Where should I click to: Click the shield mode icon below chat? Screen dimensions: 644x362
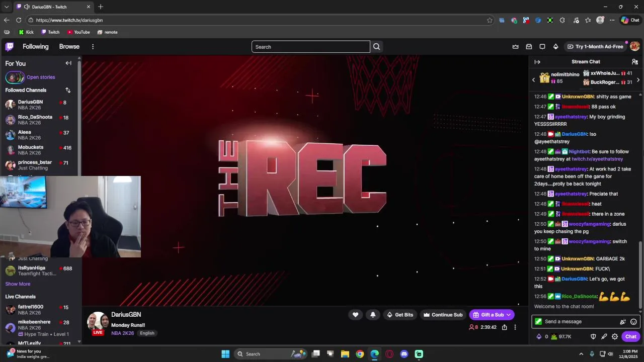point(593,337)
